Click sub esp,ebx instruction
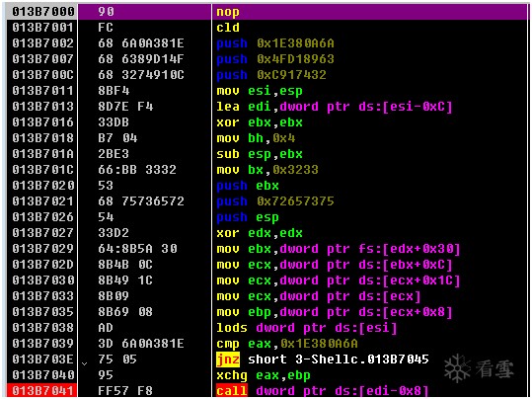The width and height of the screenshot is (532, 399). pos(260,154)
